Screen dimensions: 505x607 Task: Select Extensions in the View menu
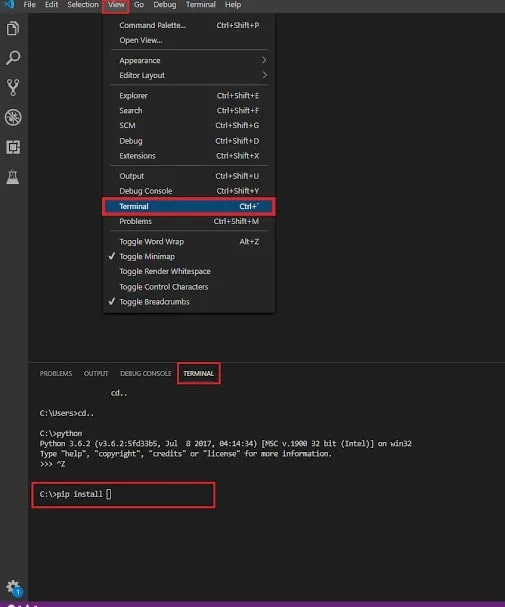(189, 156)
